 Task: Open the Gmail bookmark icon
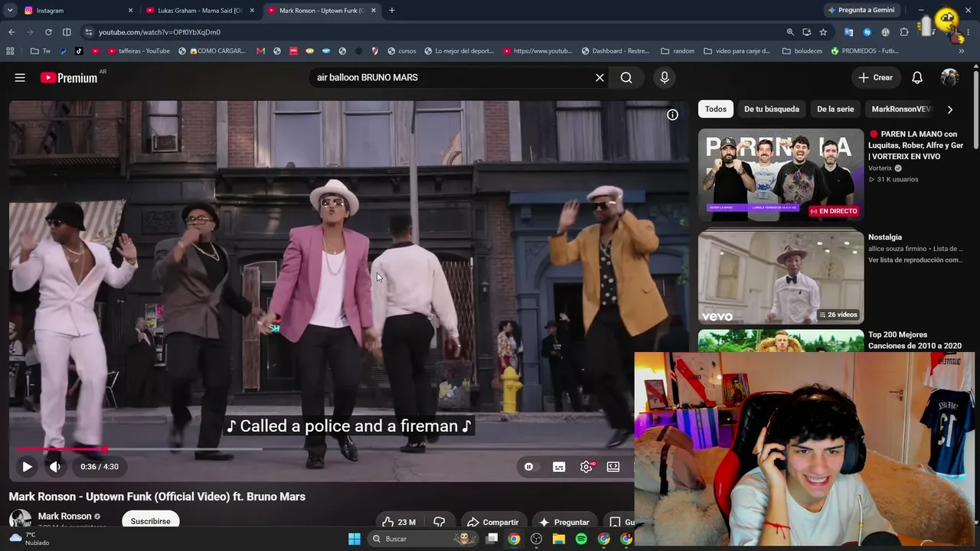[260, 51]
